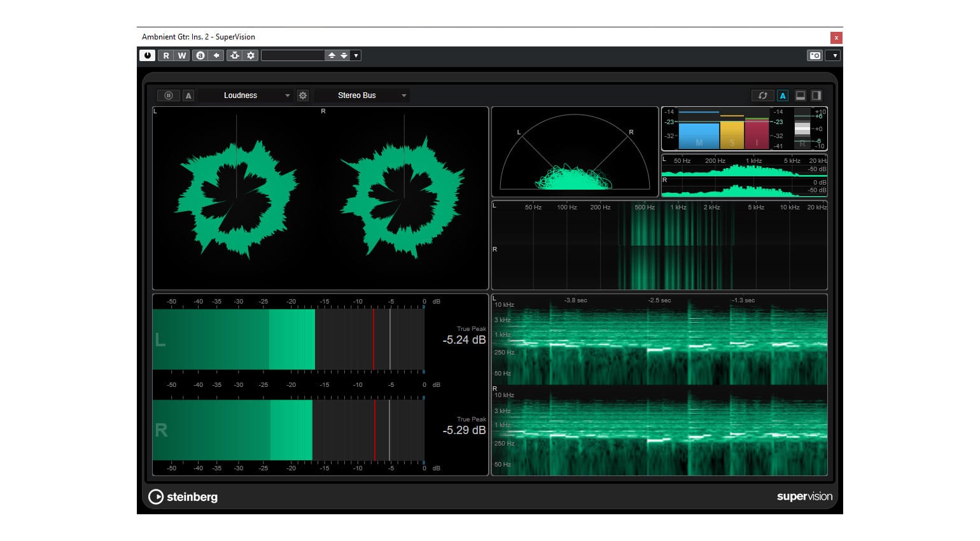Click the left channel level meter bar
Viewport: 980px width, 541px height.
click(288, 339)
